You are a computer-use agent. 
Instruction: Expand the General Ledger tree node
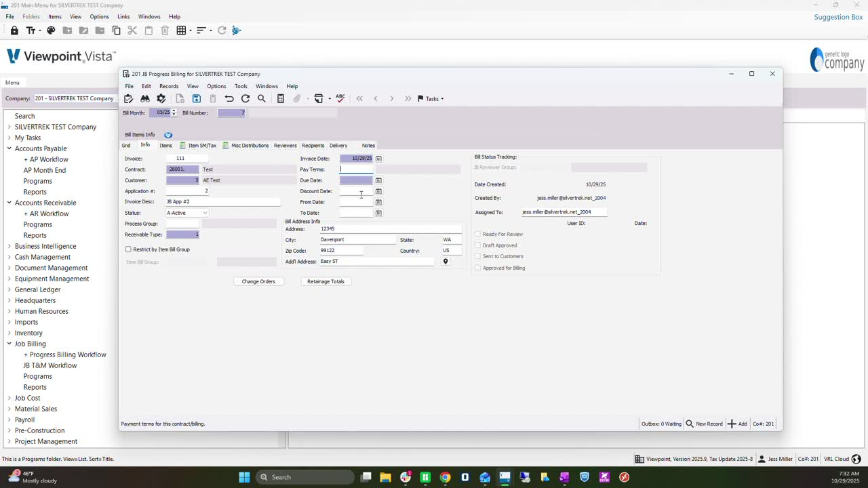click(9, 289)
